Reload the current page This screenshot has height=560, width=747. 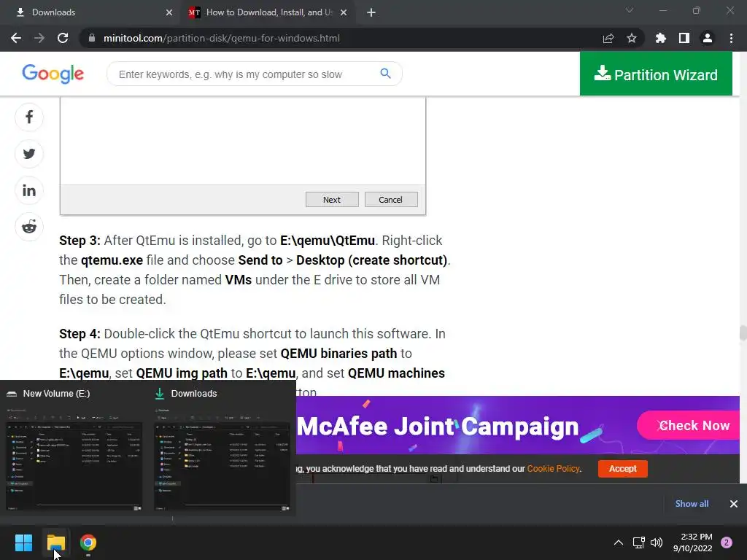[63, 38]
